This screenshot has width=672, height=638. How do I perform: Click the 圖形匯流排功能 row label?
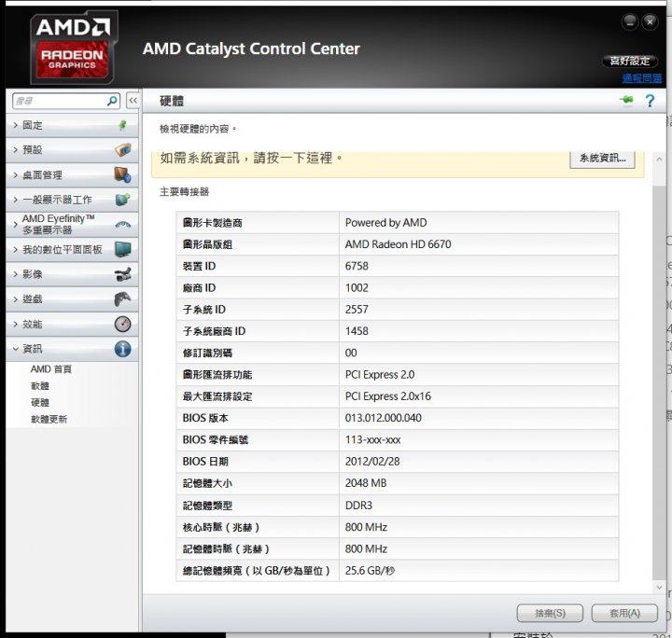coord(217,375)
